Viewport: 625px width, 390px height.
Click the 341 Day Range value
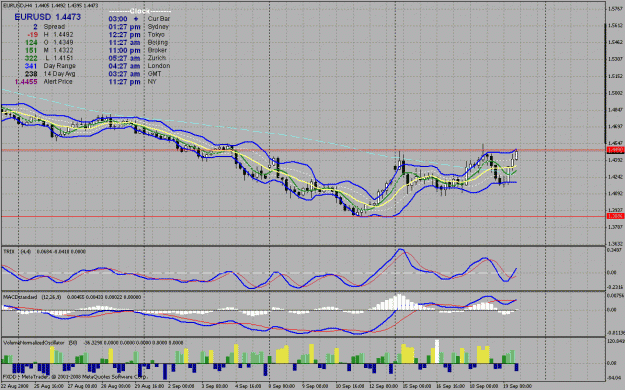point(31,66)
